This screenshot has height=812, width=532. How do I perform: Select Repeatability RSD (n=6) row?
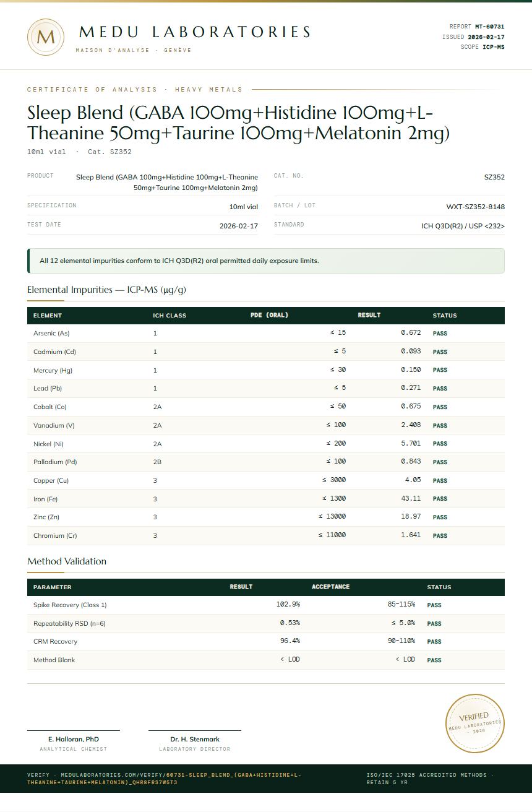click(266, 623)
